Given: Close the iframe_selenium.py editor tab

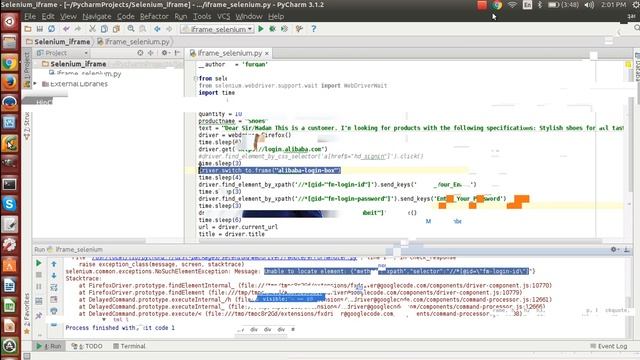Looking at the screenshot, I should click(267, 53).
